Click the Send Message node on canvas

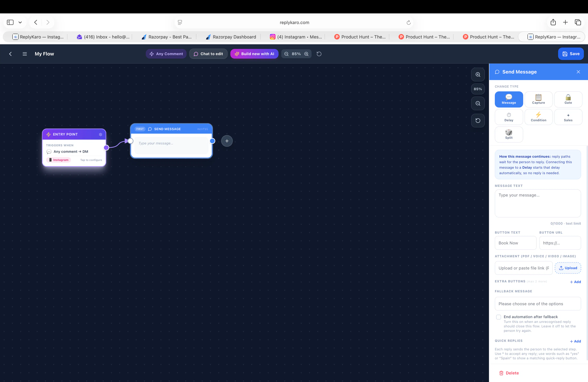[171, 141]
